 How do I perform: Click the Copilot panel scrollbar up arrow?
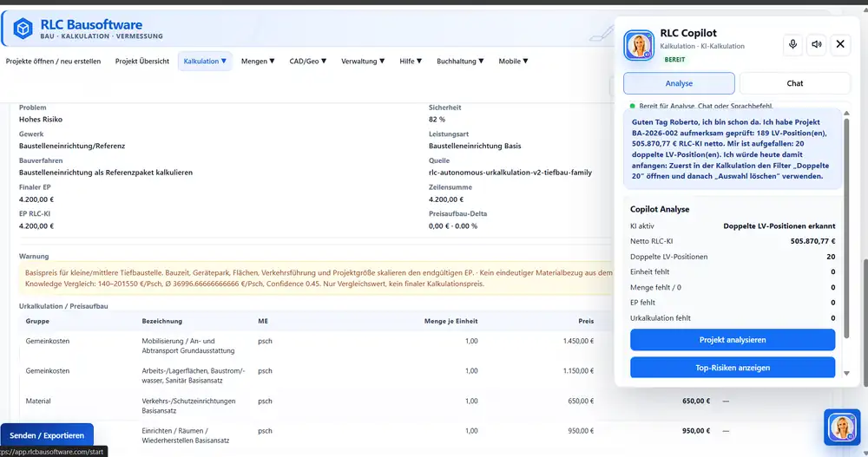pos(846,113)
